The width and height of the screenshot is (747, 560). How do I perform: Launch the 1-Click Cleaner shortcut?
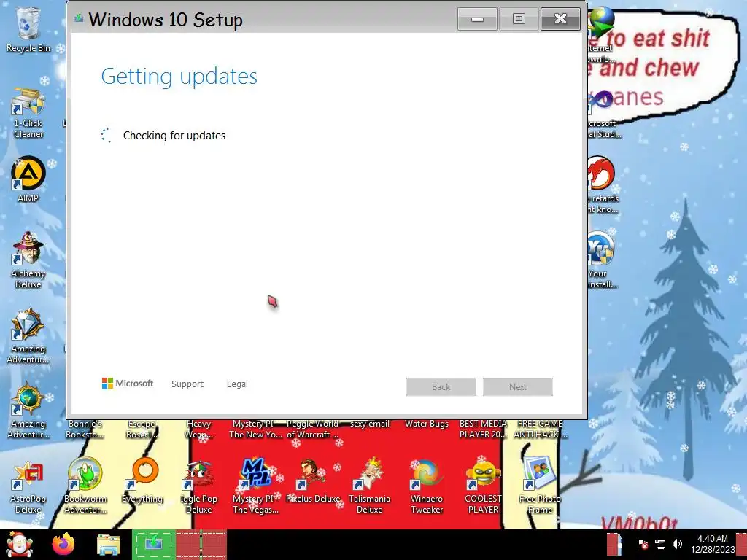[28, 113]
